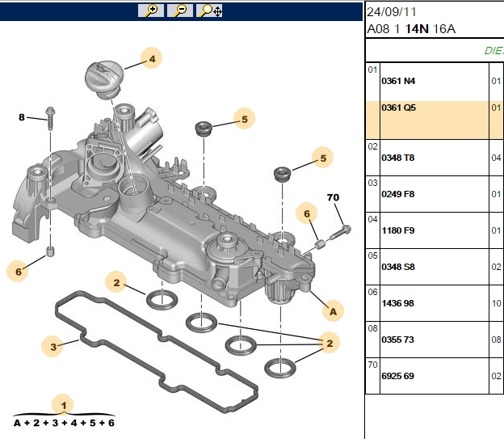This screenshot has width=504, height=439.
Task: Click callout 4 for oil filler cap
Action: [x=152, y=58]
